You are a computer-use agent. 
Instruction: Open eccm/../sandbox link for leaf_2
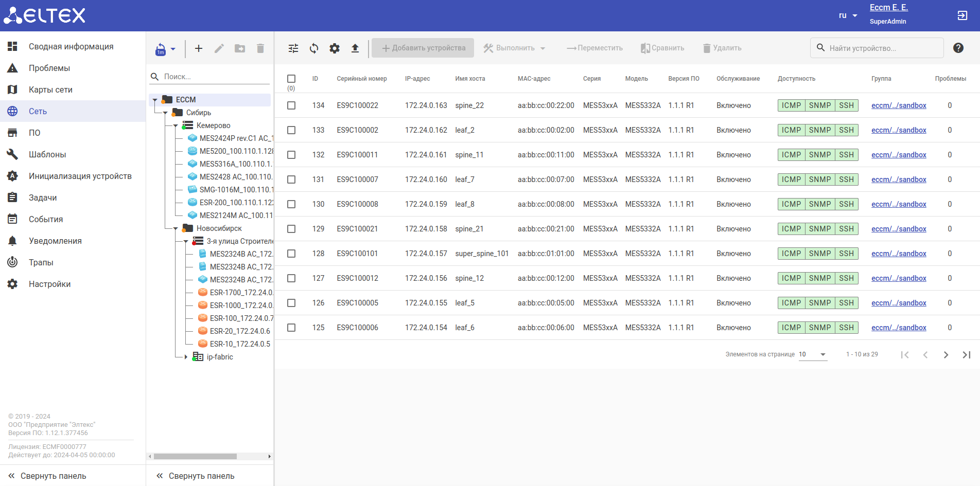(x=899, y=130)
